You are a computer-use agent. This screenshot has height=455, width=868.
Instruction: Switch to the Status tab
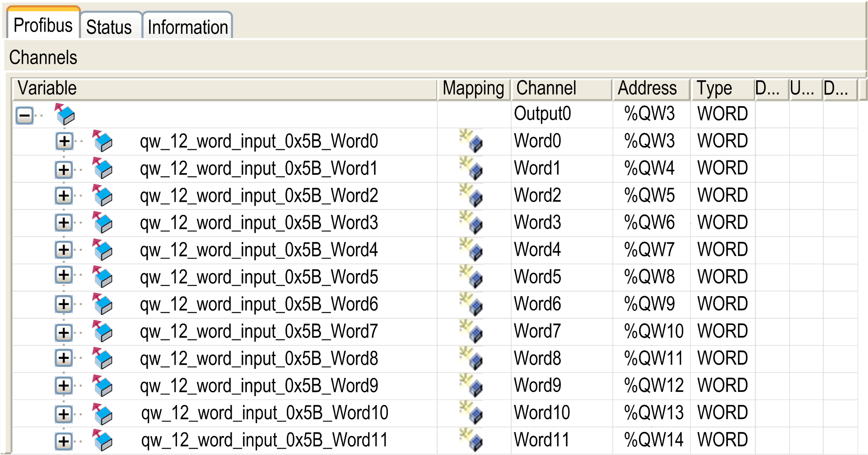click(x=109, y=27)
